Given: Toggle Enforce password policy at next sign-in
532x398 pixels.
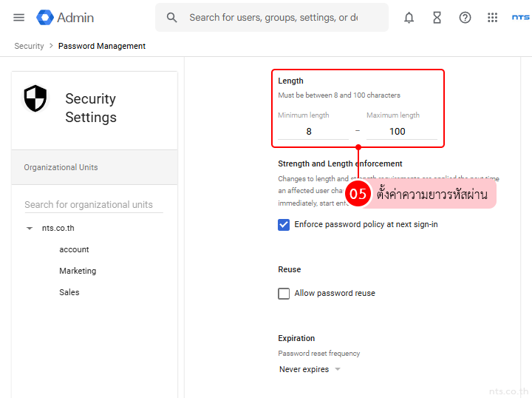Looking at the screenshot, I should [284, 225].
